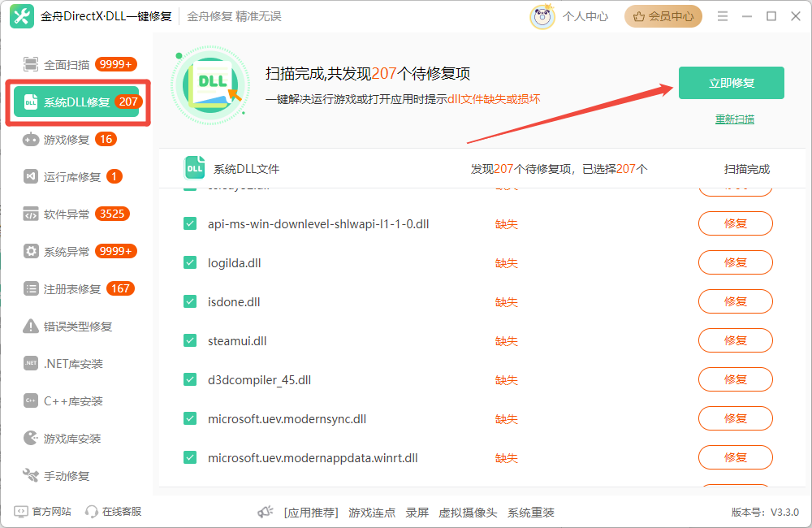Click 修复 for logilda.dll

point(736,262)
